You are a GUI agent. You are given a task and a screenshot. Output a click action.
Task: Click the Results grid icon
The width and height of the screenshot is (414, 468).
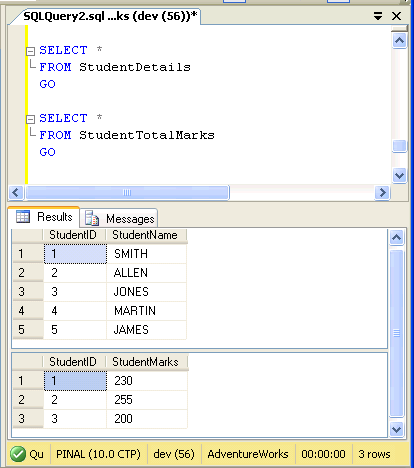coord(23,217)
